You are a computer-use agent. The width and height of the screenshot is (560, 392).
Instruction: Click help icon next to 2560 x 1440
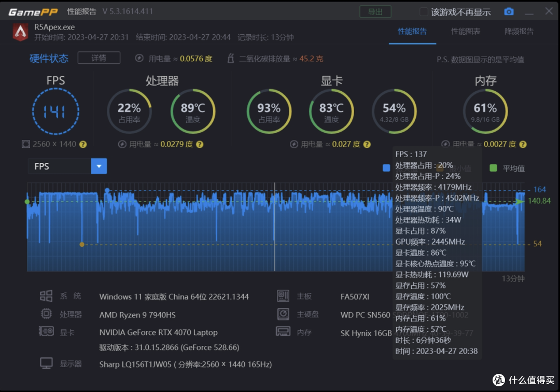click(x=83, y=144)
